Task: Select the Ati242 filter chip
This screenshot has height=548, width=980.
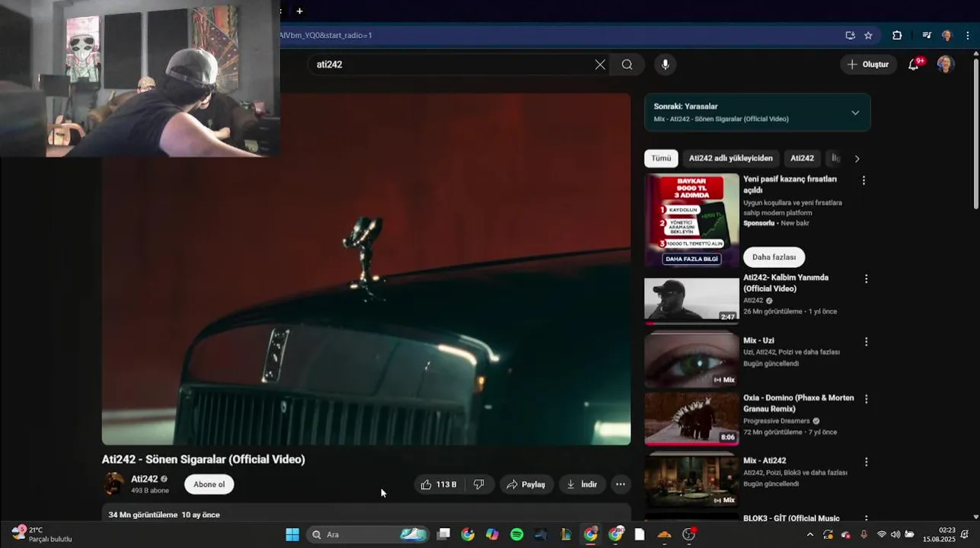Action: coord(802,158)
